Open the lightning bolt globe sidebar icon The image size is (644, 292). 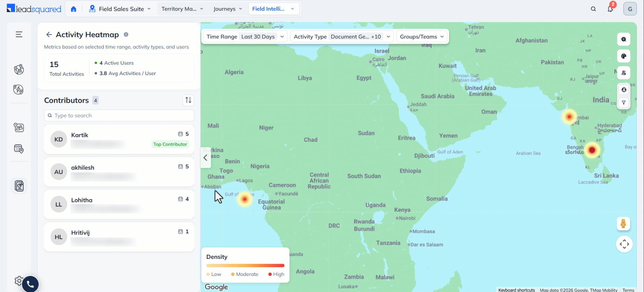[19, 90]
